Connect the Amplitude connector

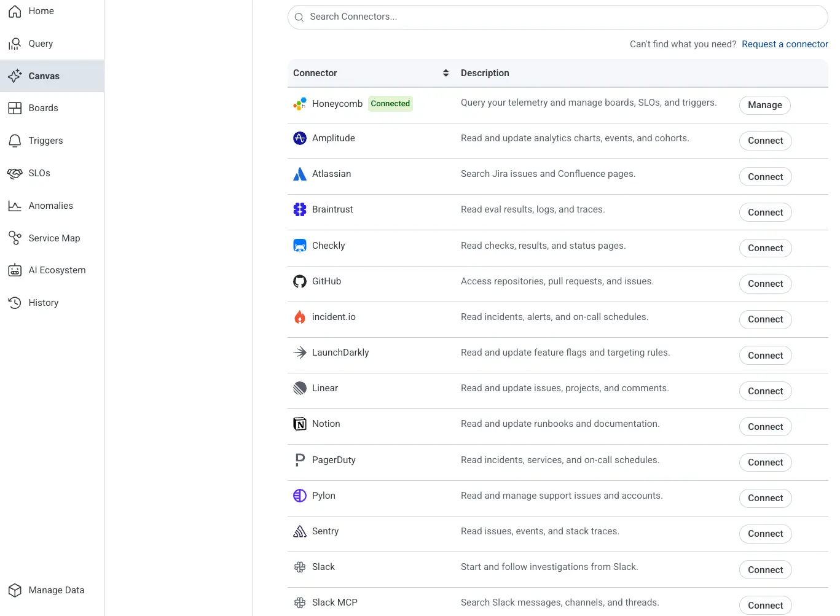coord(766,141)
